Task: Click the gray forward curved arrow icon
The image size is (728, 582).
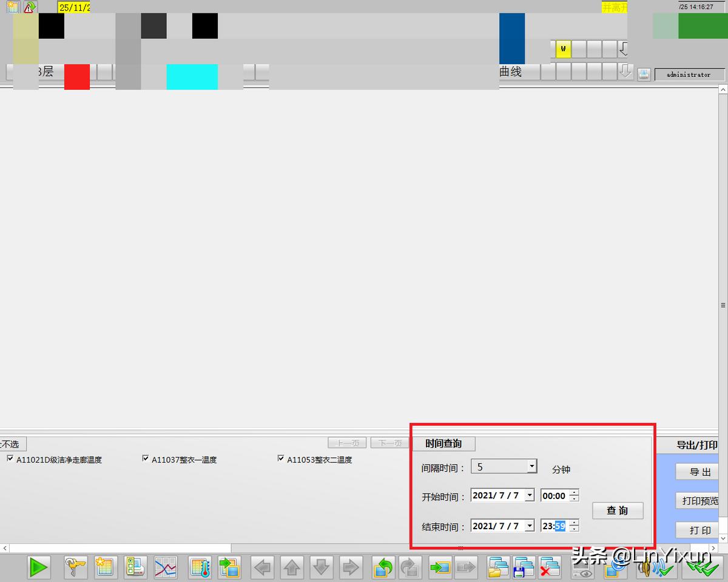Action: point(412,567)
